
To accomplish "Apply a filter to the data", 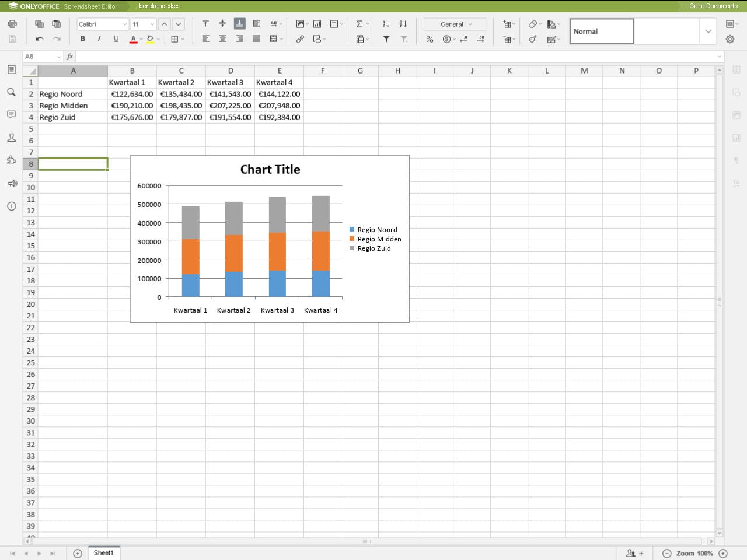I will tap(386, 39).
